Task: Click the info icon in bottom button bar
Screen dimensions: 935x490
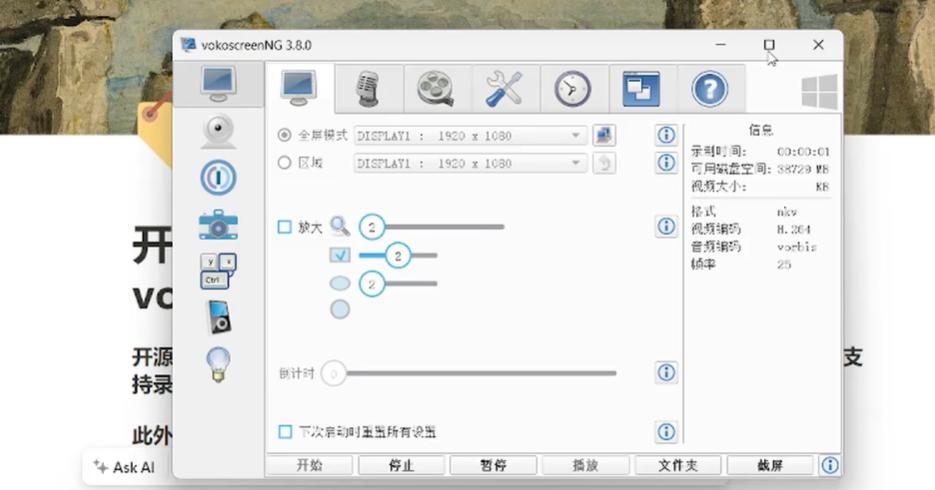Action: tap(829, 465)
